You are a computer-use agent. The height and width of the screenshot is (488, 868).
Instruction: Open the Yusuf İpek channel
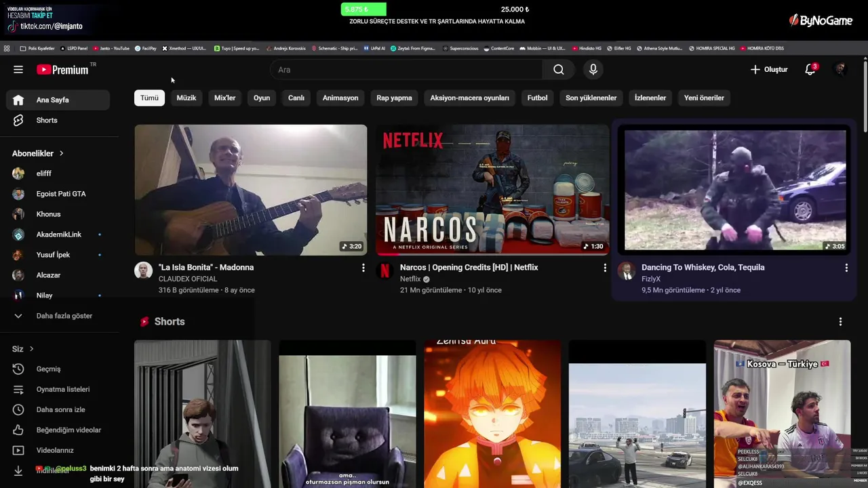tap(58, 255)
